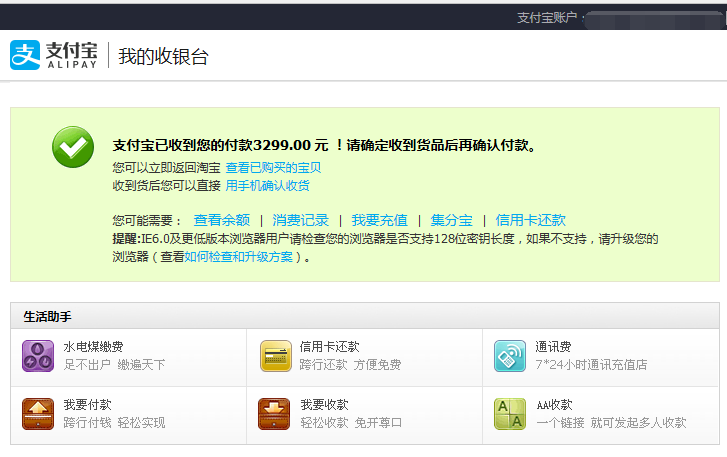Select the 水电煤缴费 title text
727x457 pixels.
coord(93,347)
